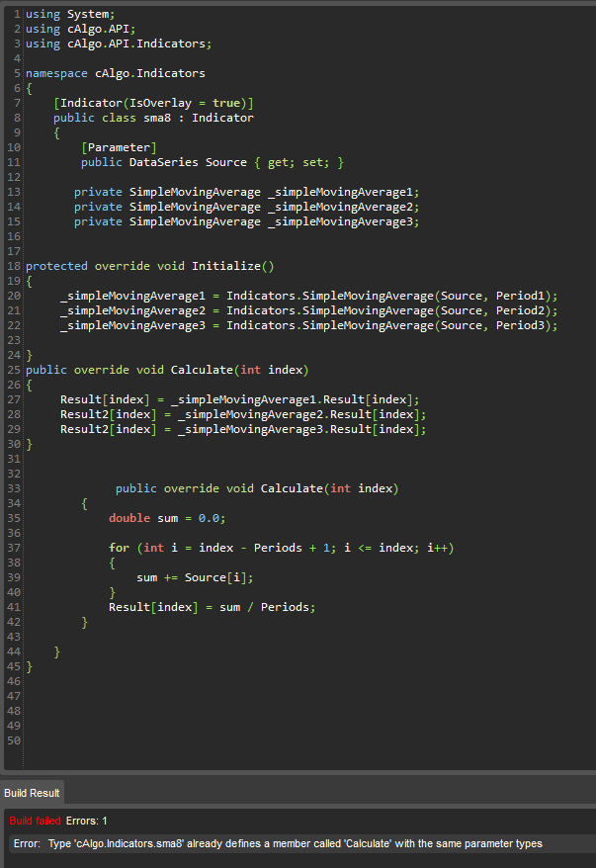Screen dimensions: 596x868
Task: Click 'namespace cAlgo.Indicators' declaration
Action: (115, 73)
